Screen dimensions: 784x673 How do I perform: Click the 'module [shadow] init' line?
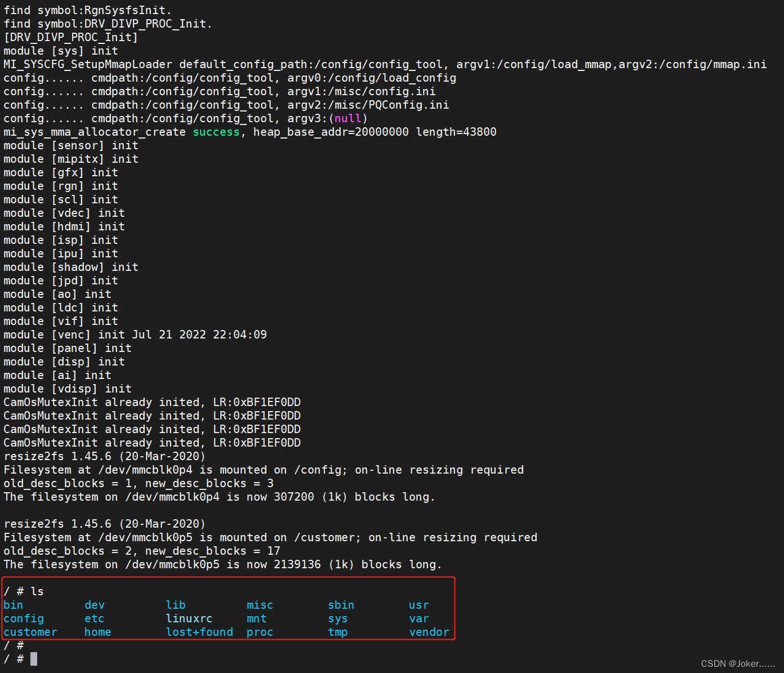click(71, 267)
